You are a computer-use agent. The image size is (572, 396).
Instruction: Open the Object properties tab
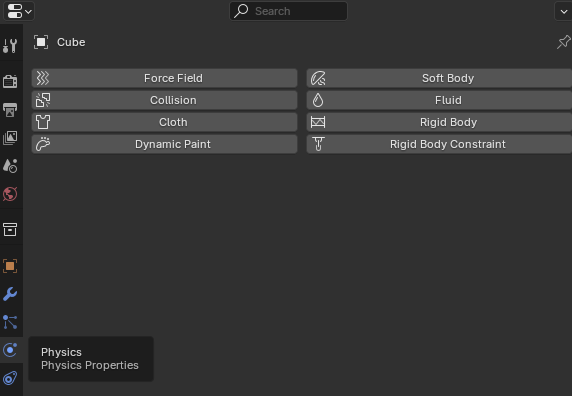coord(10,266)
